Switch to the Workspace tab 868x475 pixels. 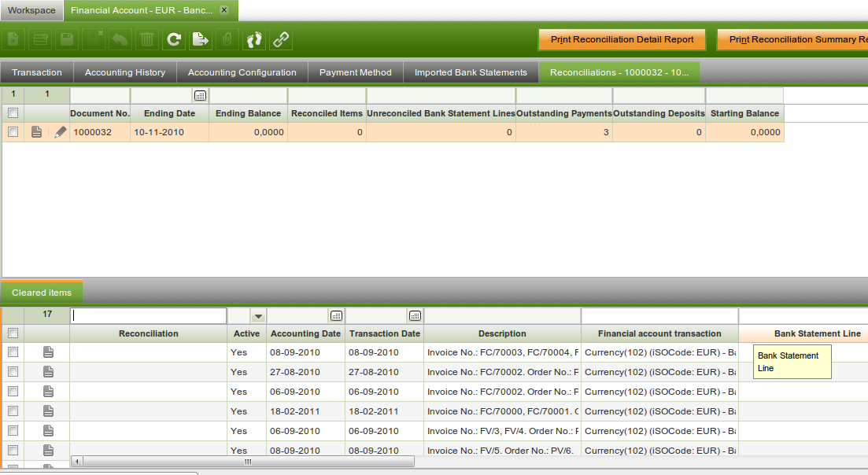click(x=31, y=10)
